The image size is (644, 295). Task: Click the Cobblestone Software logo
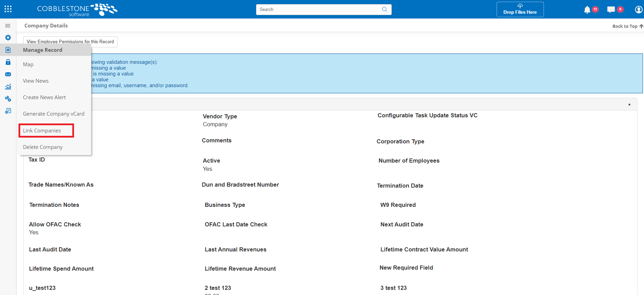[77, 10]
